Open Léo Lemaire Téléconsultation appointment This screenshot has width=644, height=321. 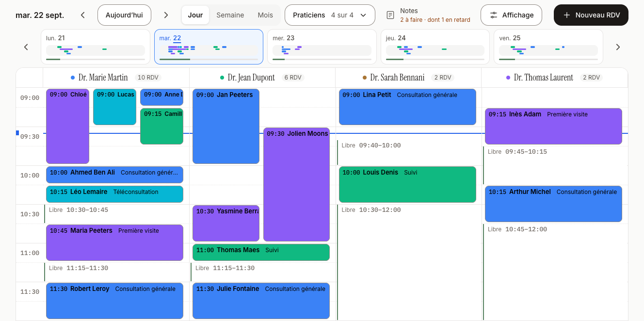click(x=114, y=194)
